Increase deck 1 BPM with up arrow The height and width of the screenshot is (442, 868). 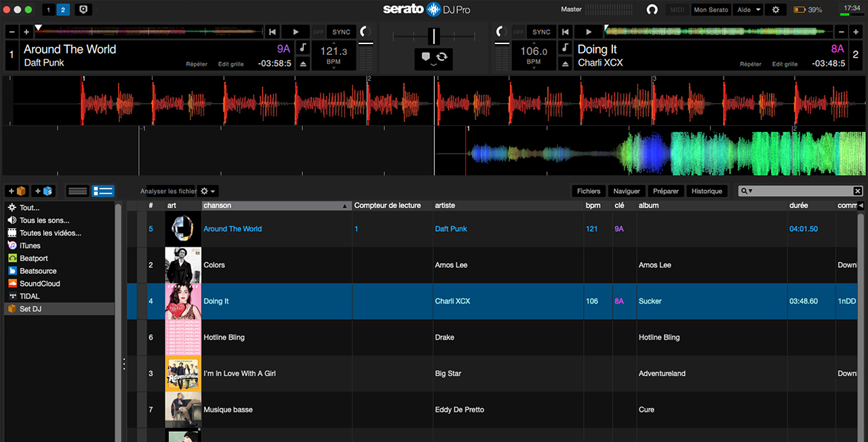[334, 43]
